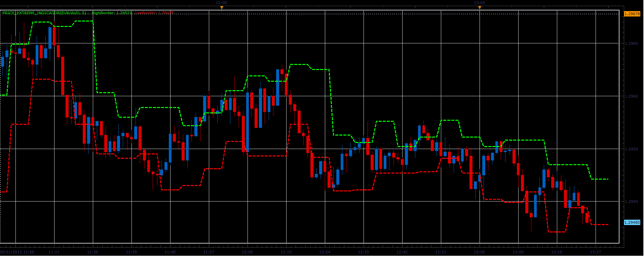This screenshot has width=644, height=256.
Task: Click the 13:00 label above the chart
Action: coord(480,3)
